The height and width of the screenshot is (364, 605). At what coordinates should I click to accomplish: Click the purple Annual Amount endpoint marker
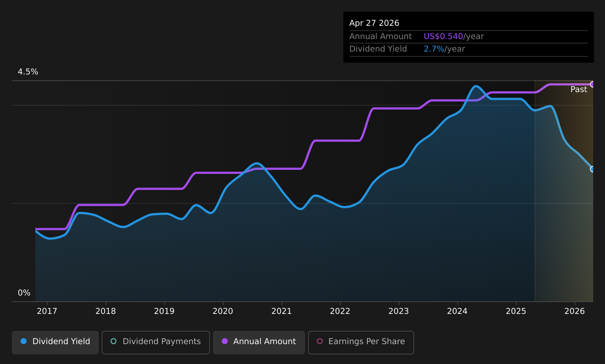592,84
